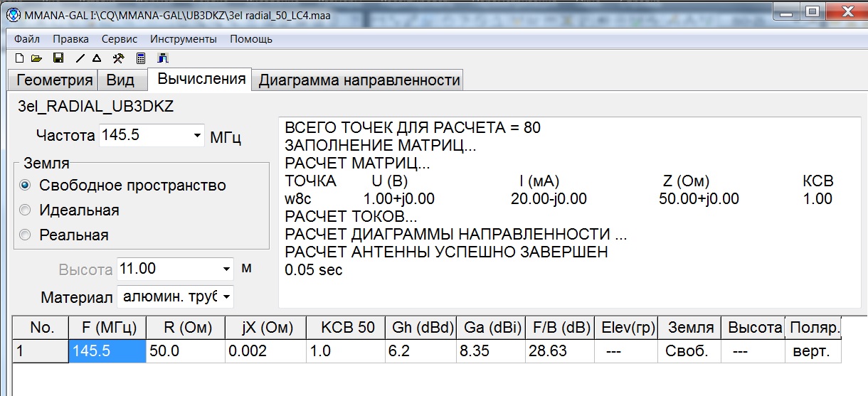Screen dimensions: 868x396
Task: Save the antenna using the floppy disk icon
Action: pyautogui.click(x=58, y=58)
